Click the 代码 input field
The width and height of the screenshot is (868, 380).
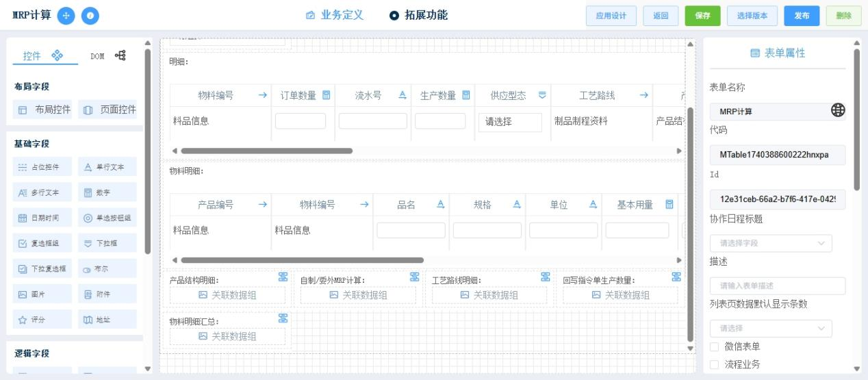pyautogui.click(x=778, y=155)
